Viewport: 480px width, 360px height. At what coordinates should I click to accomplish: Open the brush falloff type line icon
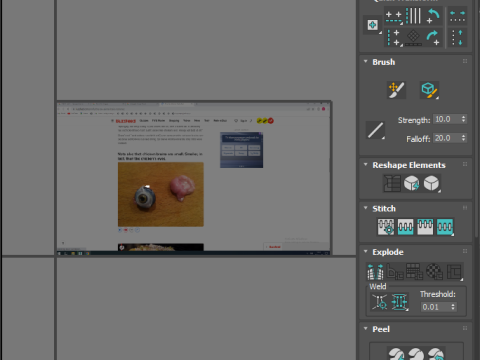(375, 130)
